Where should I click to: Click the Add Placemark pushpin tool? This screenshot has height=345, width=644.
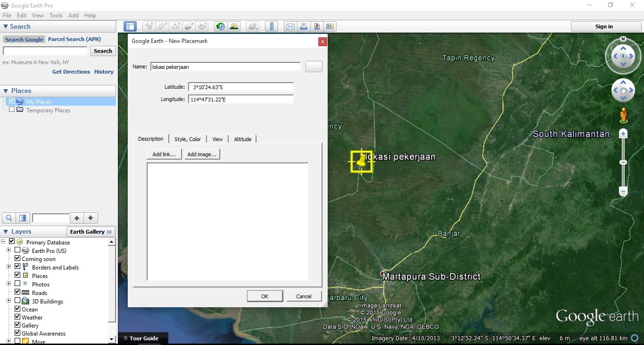point(149,26)
